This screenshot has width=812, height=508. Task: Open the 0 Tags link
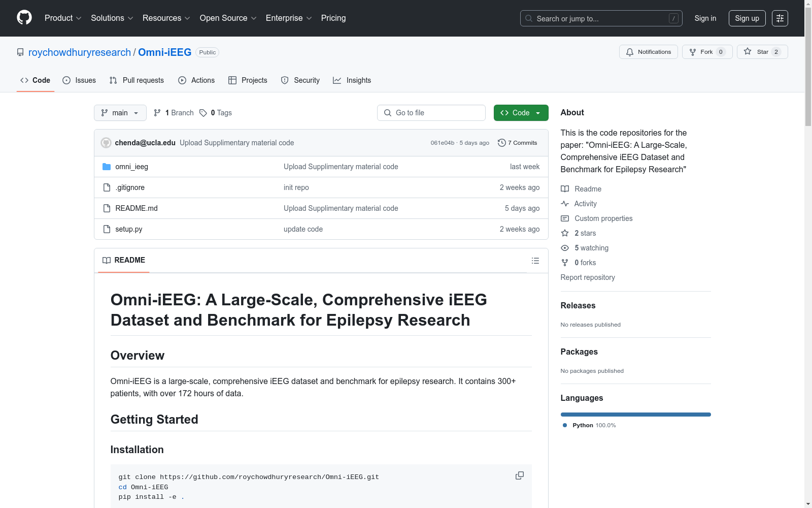(216, 113)
